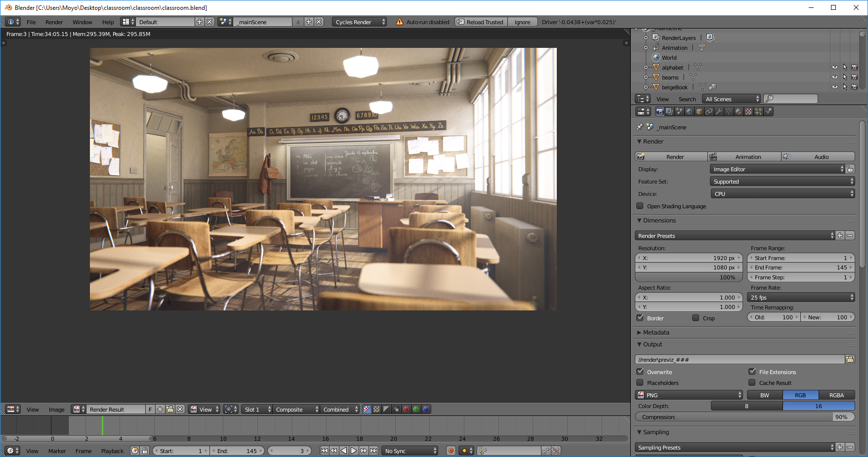Adjust the resolution percentage 100% slider
Image resolution: width=868 pixels, height=457 pixels.
point(689,277)
